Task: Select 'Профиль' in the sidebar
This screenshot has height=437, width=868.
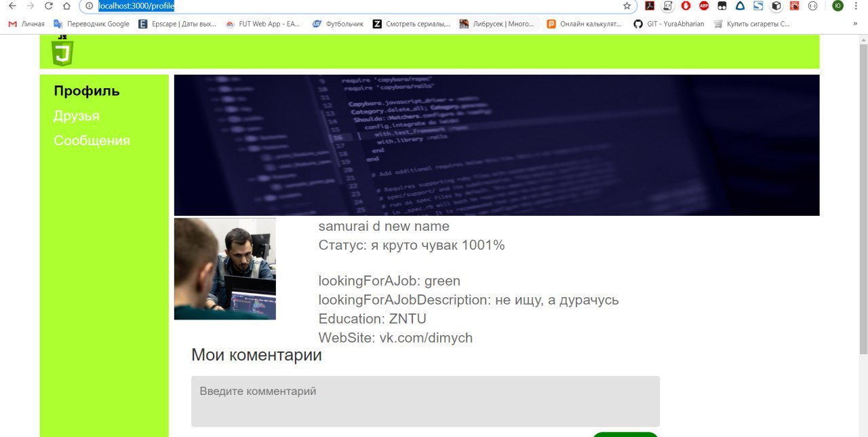Action: pos(87,91)
